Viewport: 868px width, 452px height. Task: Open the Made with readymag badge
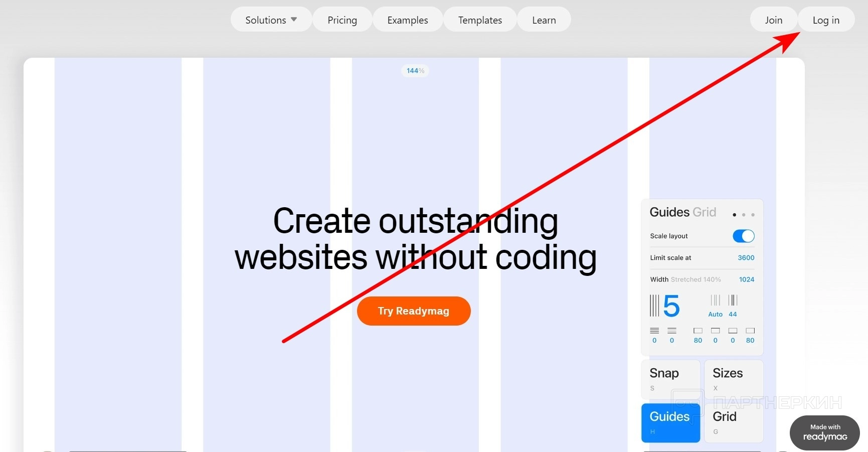[825, 432]
